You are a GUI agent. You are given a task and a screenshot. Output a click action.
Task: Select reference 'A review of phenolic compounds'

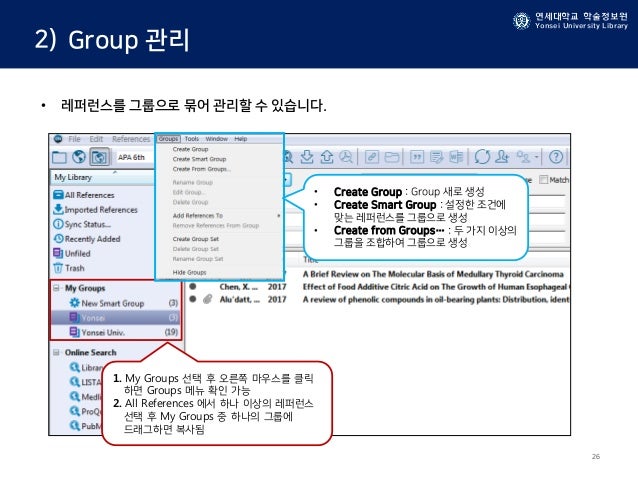point(435,300)
